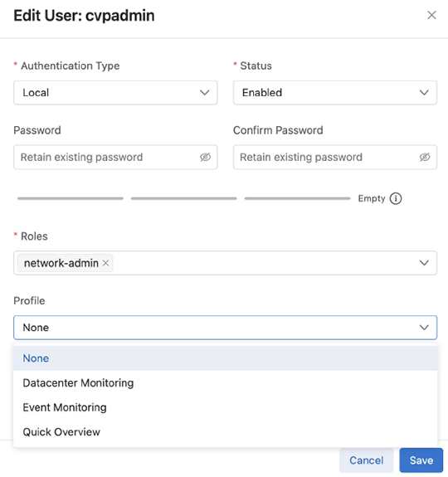Collapse the Profile dropdown chevron

pyautogui.click(x=424, y=328)
